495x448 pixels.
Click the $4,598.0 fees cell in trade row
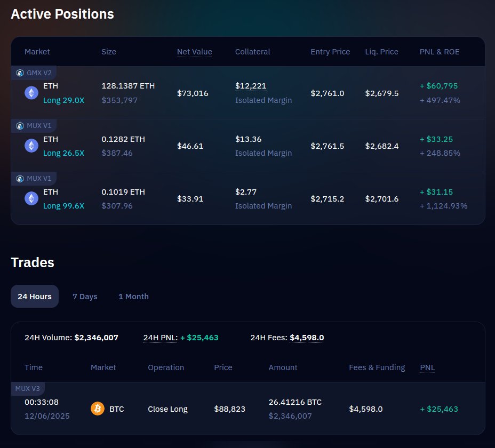coord(365,409)
